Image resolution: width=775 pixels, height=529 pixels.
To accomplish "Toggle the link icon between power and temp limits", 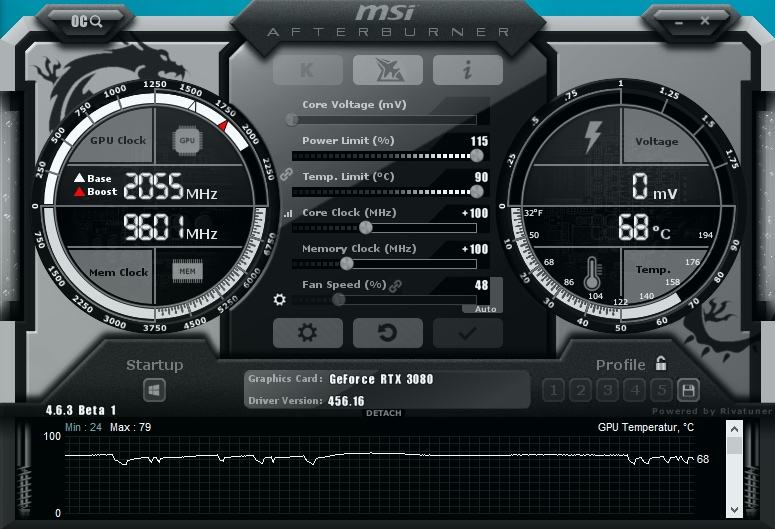I will click(286, 174).
